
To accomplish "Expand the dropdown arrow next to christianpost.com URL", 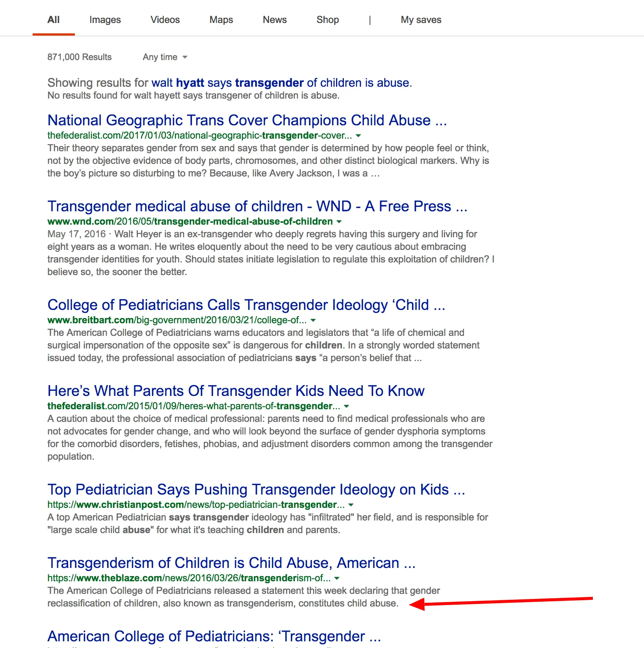I will [x=351, y=505].
